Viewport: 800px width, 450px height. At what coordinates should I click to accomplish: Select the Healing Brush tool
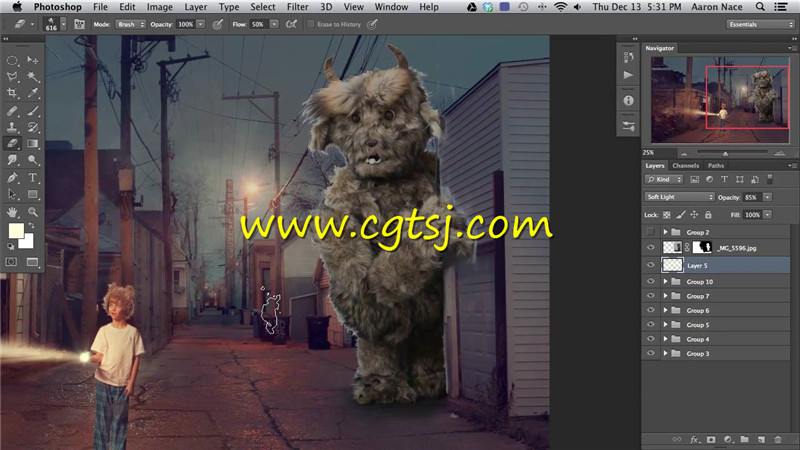[12, 110]
